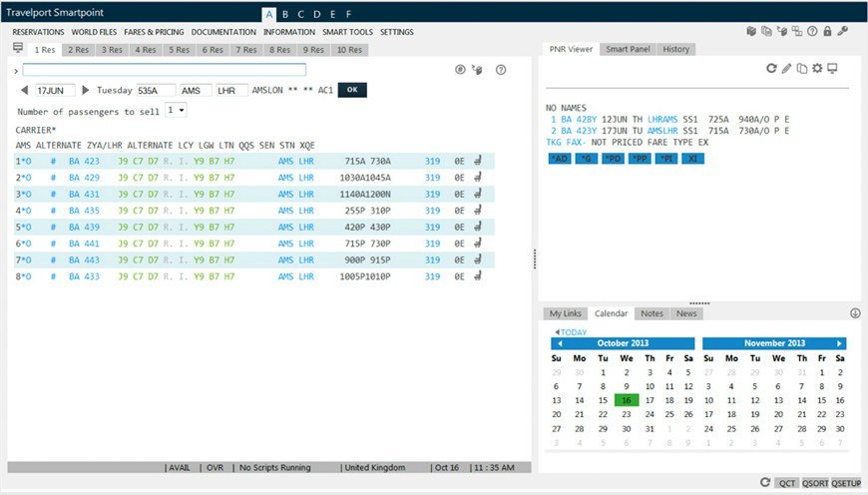Click the pencil edit icon in PNR Viewer
The width and height of the screenshot is (868, 495).
(x=786, y=69)
